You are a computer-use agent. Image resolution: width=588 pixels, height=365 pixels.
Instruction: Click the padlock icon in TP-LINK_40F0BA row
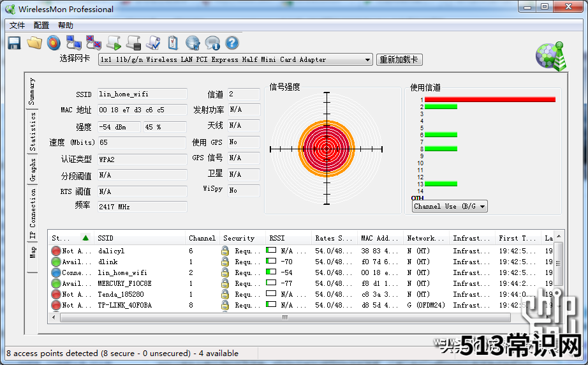(225, 306)
